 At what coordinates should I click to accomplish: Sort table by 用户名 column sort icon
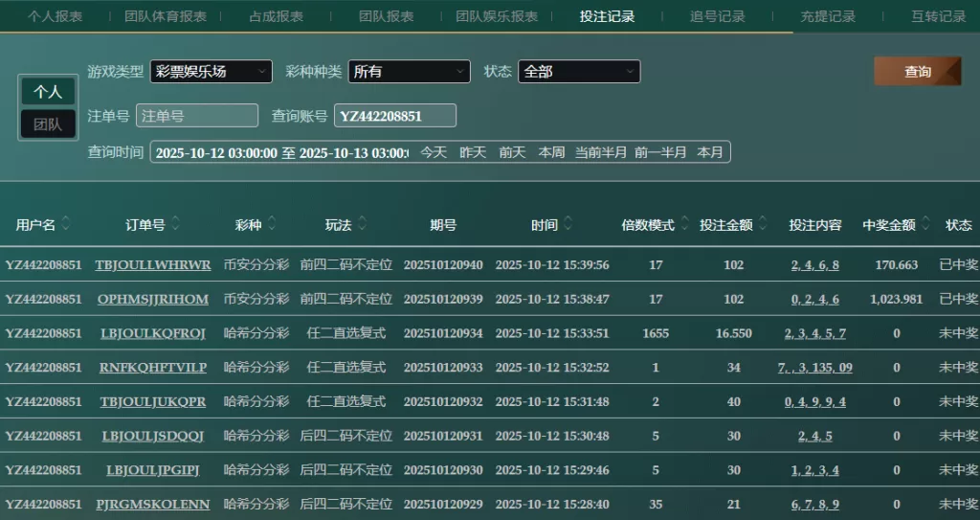pyautogui.click(x=65, y=224)
